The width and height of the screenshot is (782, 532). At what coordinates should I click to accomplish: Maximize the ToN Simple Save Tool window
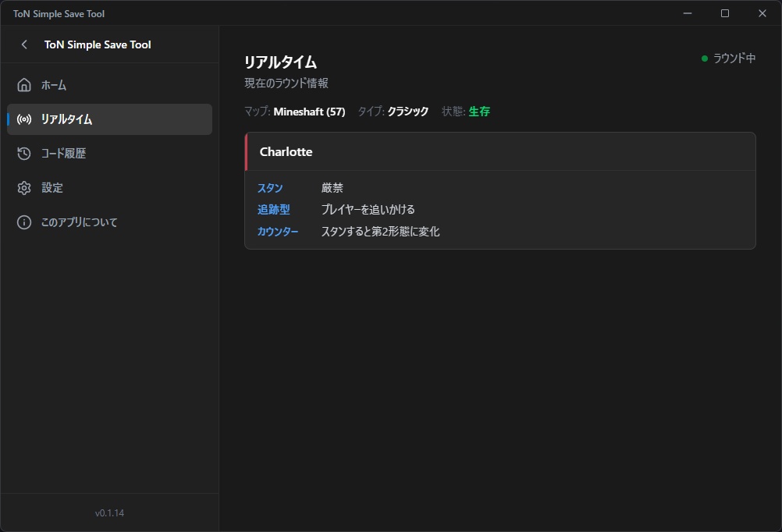(725, 13)
